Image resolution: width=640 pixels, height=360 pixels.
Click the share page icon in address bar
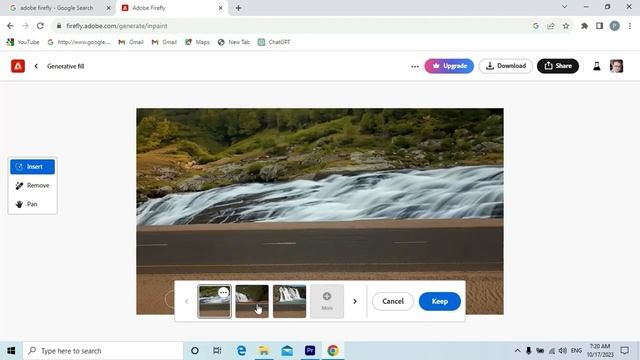pos(551,26)
